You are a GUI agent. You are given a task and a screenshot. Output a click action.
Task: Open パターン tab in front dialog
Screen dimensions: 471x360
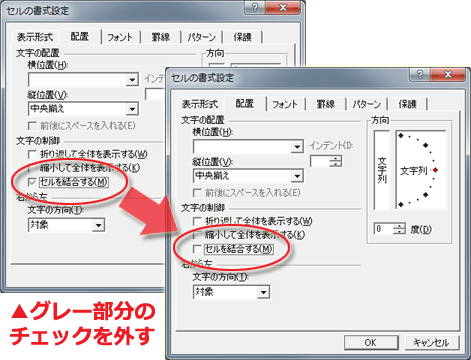[367, 104]
